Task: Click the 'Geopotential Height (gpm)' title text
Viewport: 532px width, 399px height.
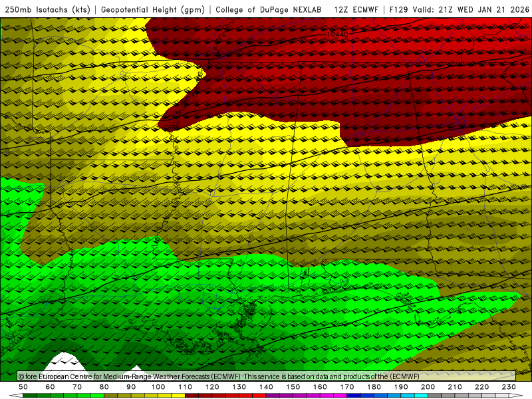Action: click(x=153, y=9)
